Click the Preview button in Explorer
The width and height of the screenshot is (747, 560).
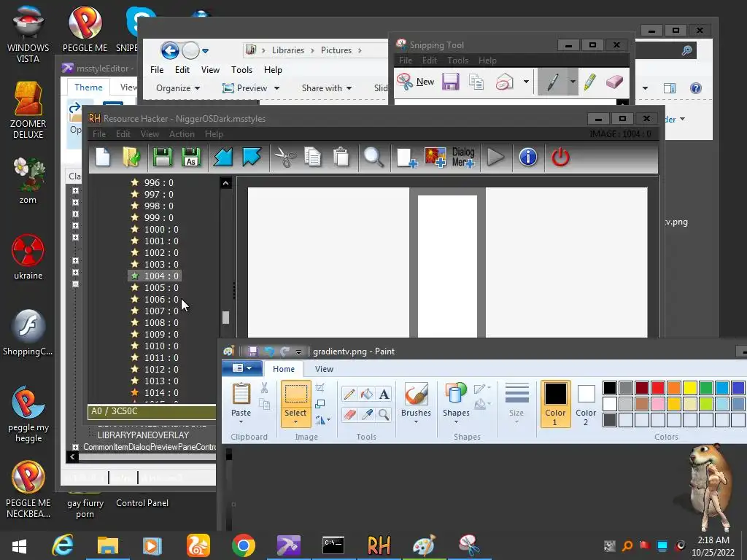245,88
